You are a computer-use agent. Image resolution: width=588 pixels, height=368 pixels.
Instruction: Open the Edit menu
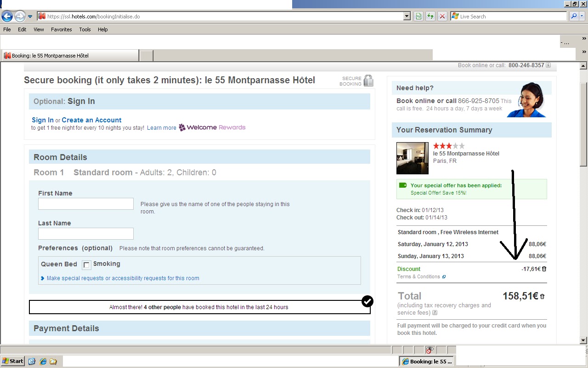tap(22, 29)
